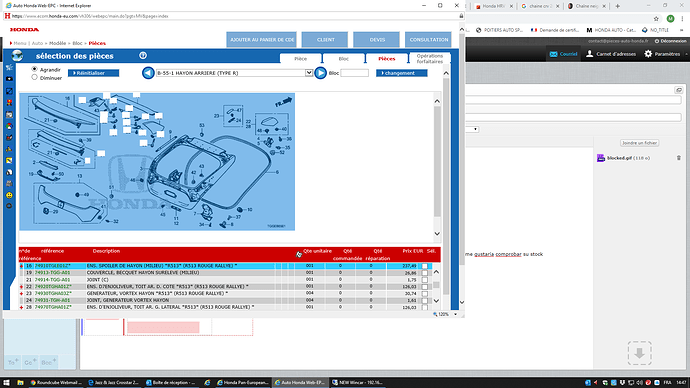Switch to the Bloc tab
This screenshot has width=690, height=388.
pyautogui.click(x=343, y=59)
